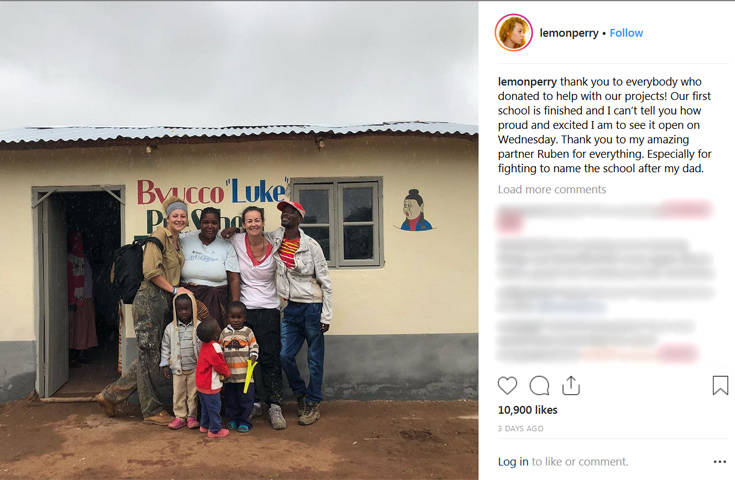Open comments via speech bubble icon
Image resolution: width=735 pixels, height=480 pixels.
click(539, 385)
